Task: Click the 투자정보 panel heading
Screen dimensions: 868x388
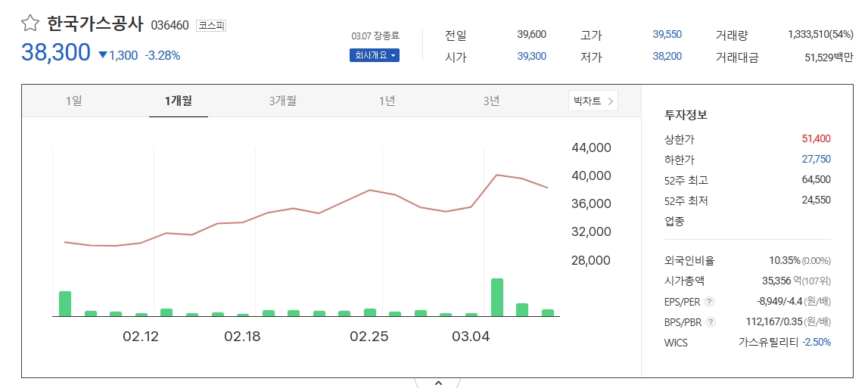Action: pyautogui.click(x=686, y=115)
